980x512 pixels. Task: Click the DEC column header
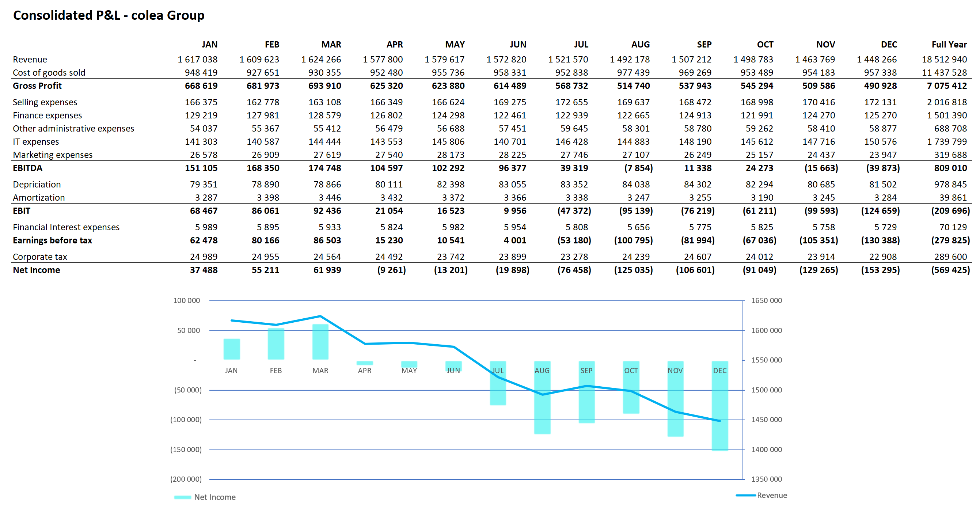(889, 45)
